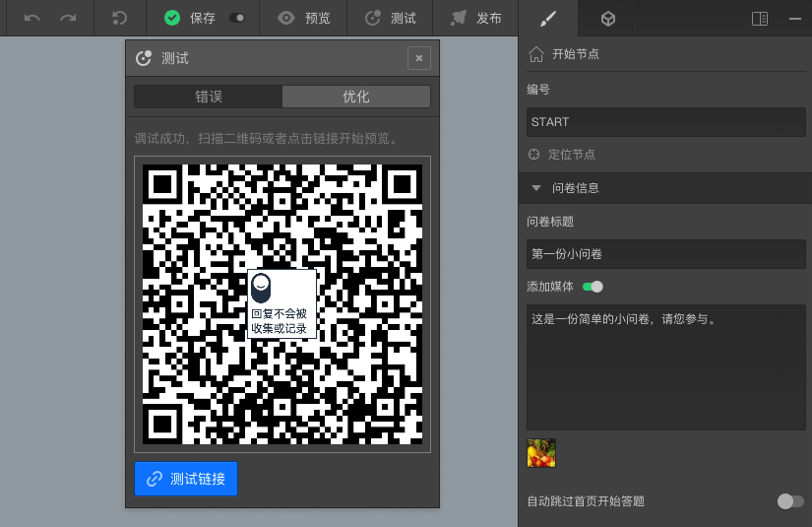Click the questionnaire description text area
Screen dimensions: 812x527
click(666, 367)
